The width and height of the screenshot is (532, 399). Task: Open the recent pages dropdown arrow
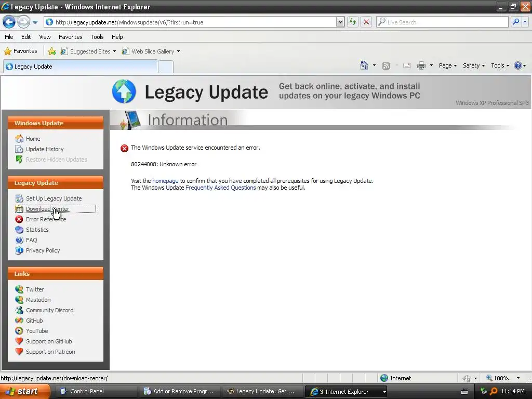35,22
